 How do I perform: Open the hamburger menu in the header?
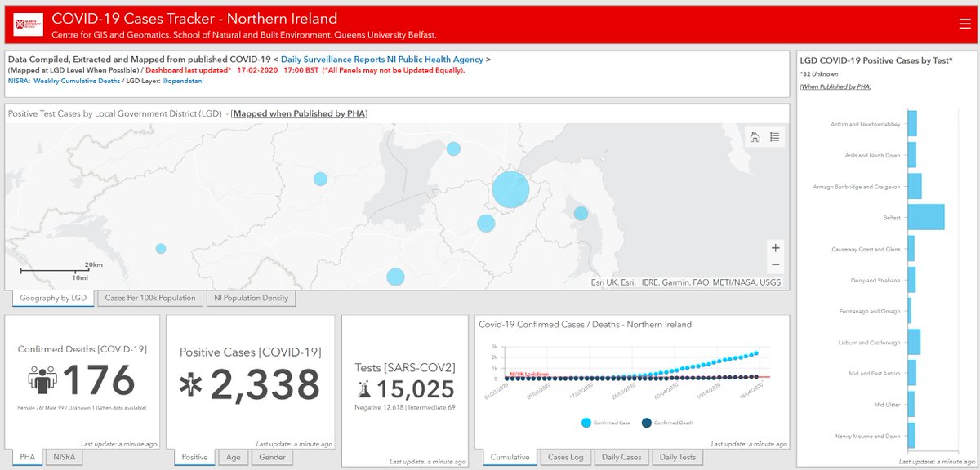pyautogui.click(x=964, y=24)
